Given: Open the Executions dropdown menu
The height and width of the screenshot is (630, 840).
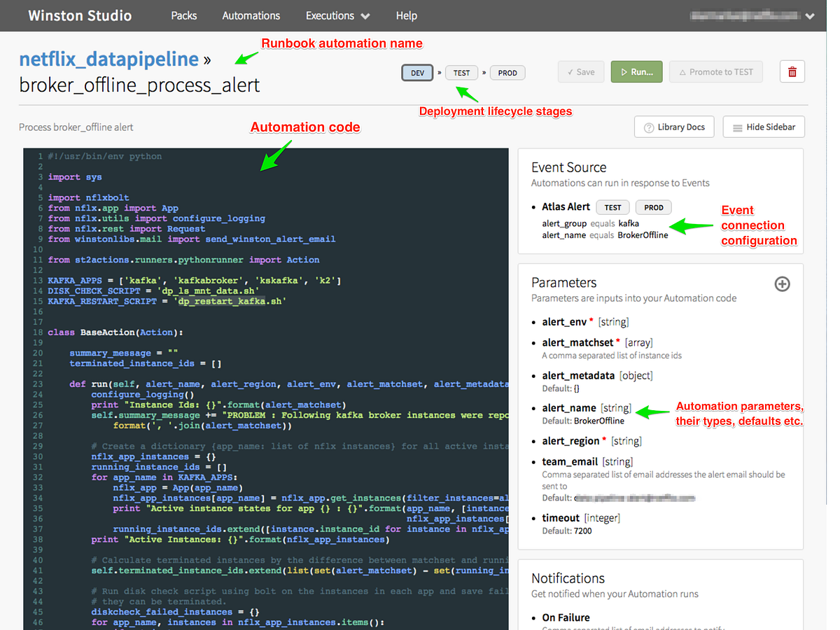Looking at the screenshot, I should pos(338,15).
